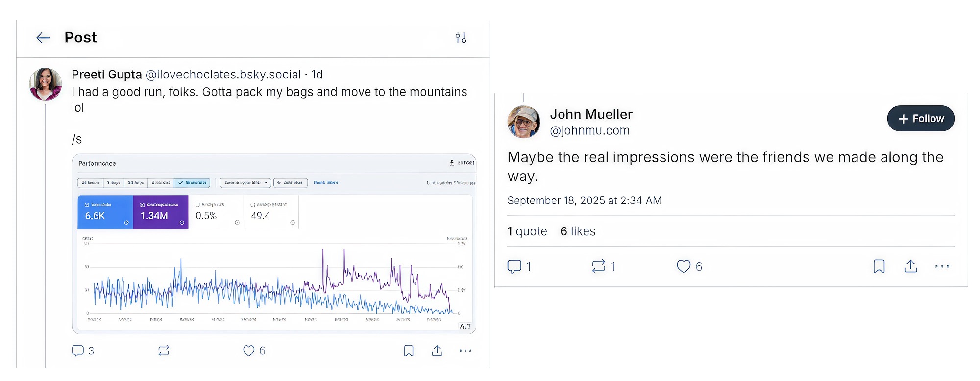Go back using the arrow beside Post

coord(43,38)
